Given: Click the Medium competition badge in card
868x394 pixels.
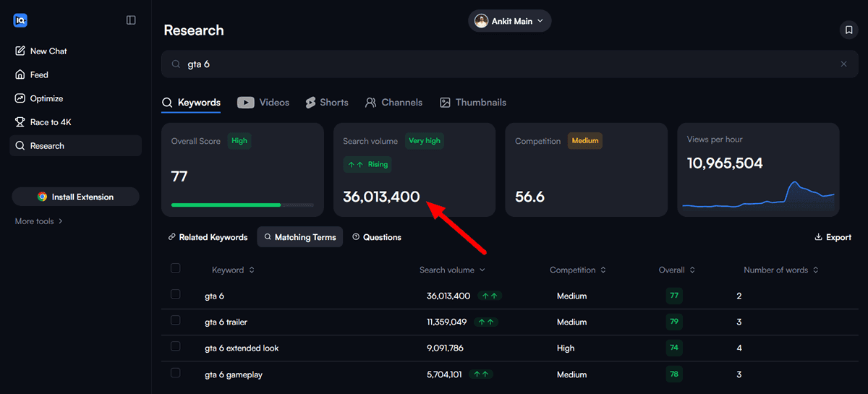Looking at the screenshot, I should [x=585, y=141].
